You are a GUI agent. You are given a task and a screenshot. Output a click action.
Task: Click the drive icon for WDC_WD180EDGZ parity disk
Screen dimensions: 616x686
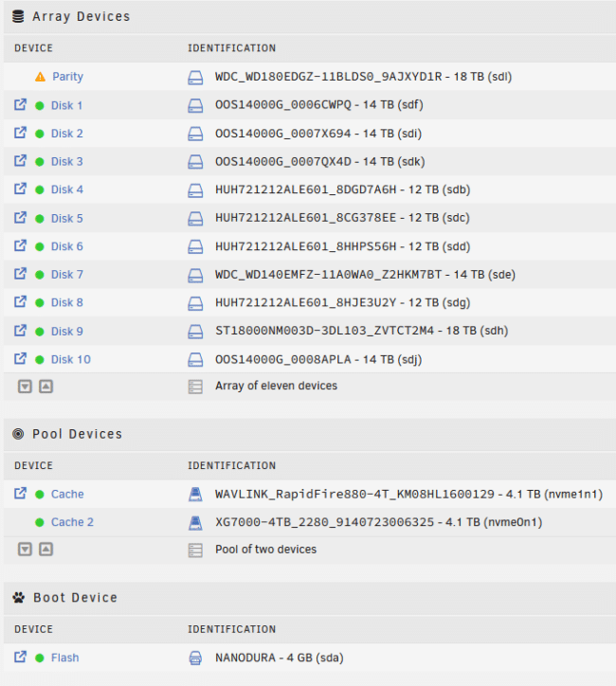pos(195,78)
